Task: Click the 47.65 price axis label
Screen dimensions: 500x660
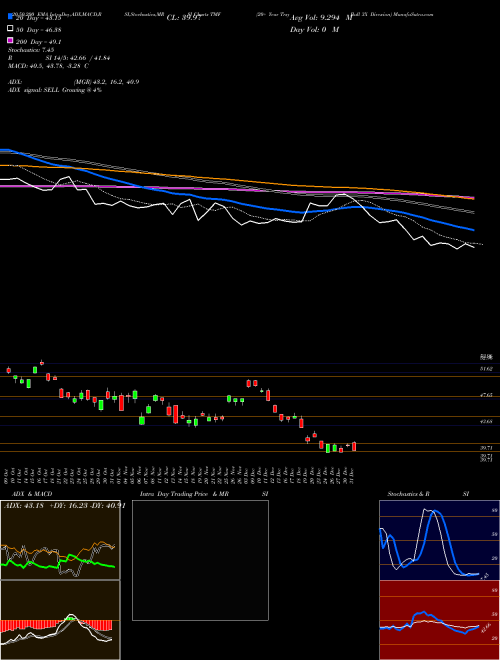Action: tap(486, 395)
